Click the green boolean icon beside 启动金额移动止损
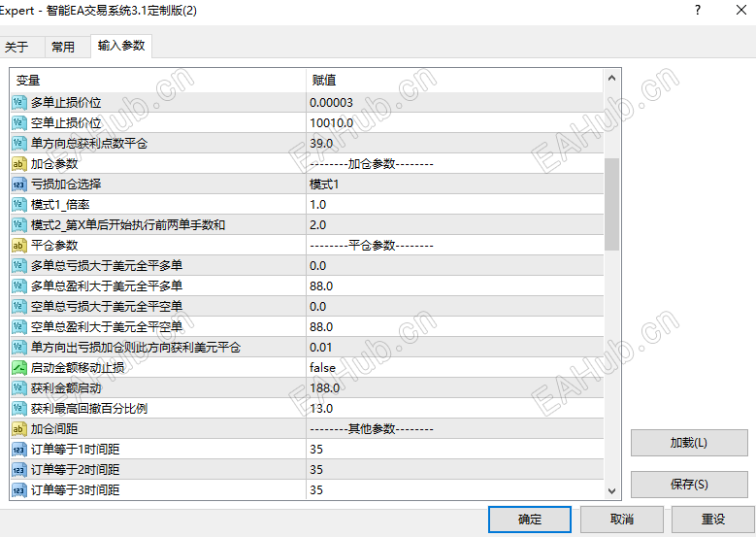The height and width of the screenshot is (537, 756). pyautogui.click(x=18, y=367)
